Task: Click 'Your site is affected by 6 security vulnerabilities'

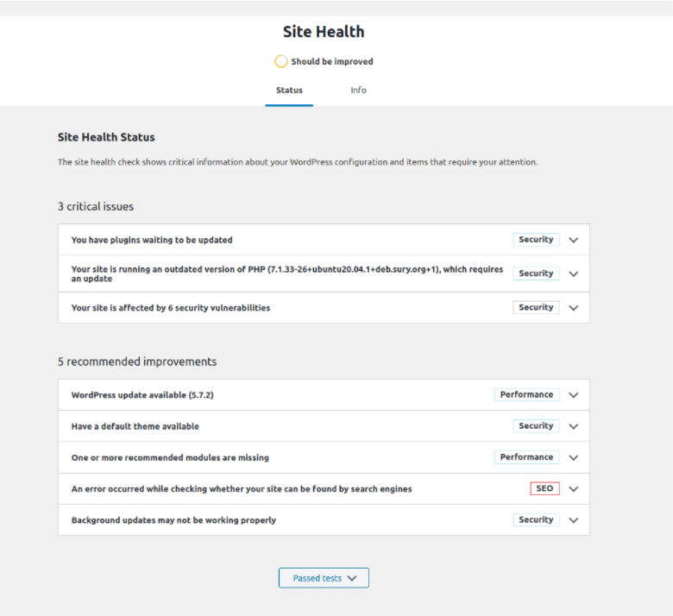Action: click(x=170, y=308)
